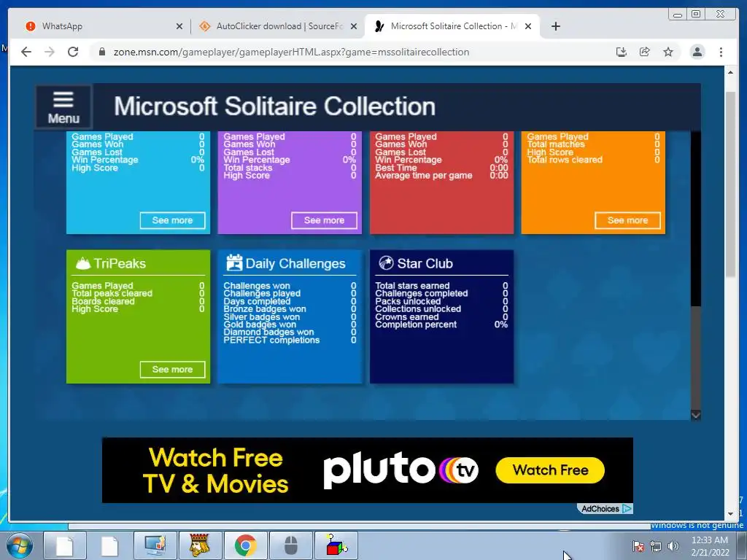Switch to the AutoClicker download SourceForge tab
This screenshot has width=747, height=560.
point(278,26)
